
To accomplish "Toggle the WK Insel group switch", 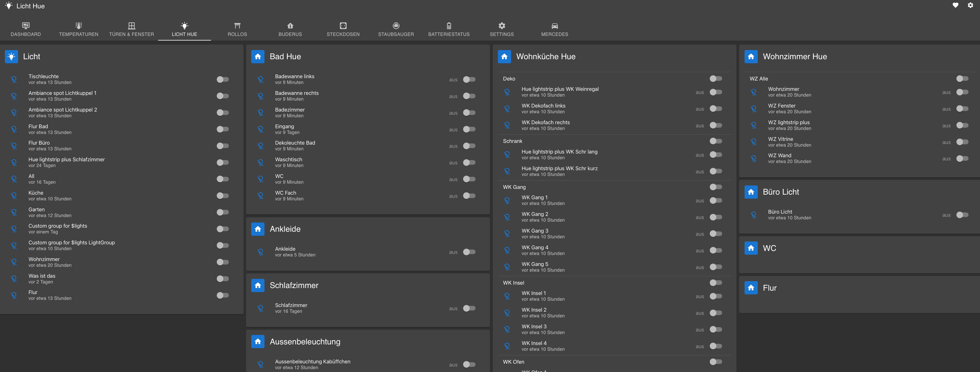I will pos(716,283).
